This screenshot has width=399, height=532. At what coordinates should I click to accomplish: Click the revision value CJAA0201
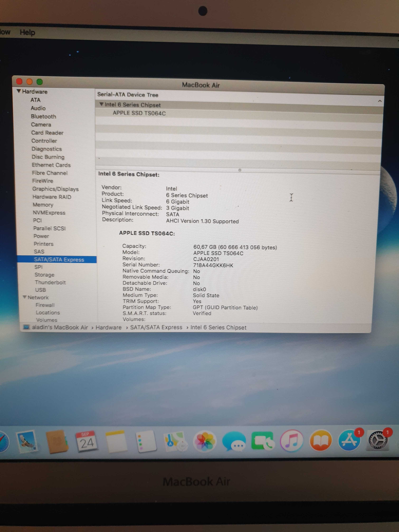click(x=206, y=259)
